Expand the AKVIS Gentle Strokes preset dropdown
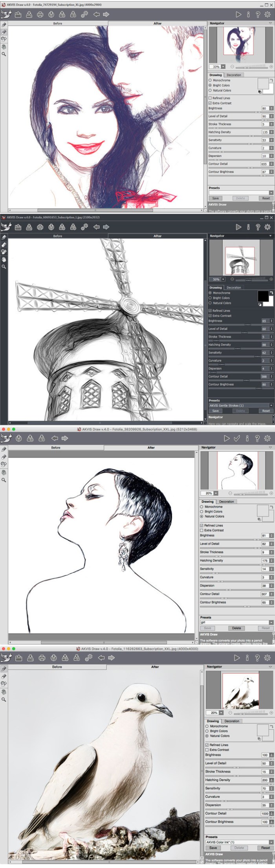 [x=271, y=405]
